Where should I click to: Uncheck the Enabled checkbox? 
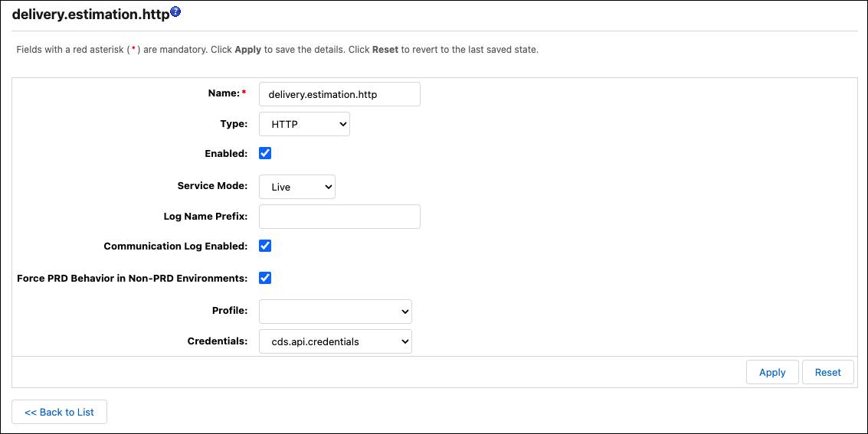[x=265, y=153]
